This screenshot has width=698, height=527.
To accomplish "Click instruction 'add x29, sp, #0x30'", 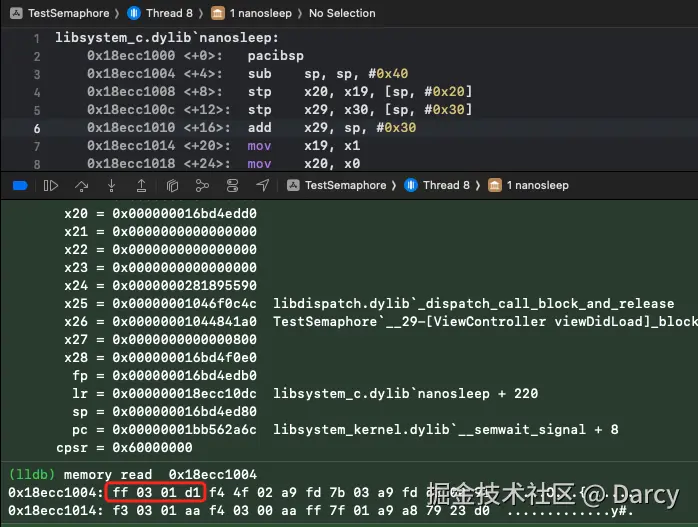I will (332, 128).
